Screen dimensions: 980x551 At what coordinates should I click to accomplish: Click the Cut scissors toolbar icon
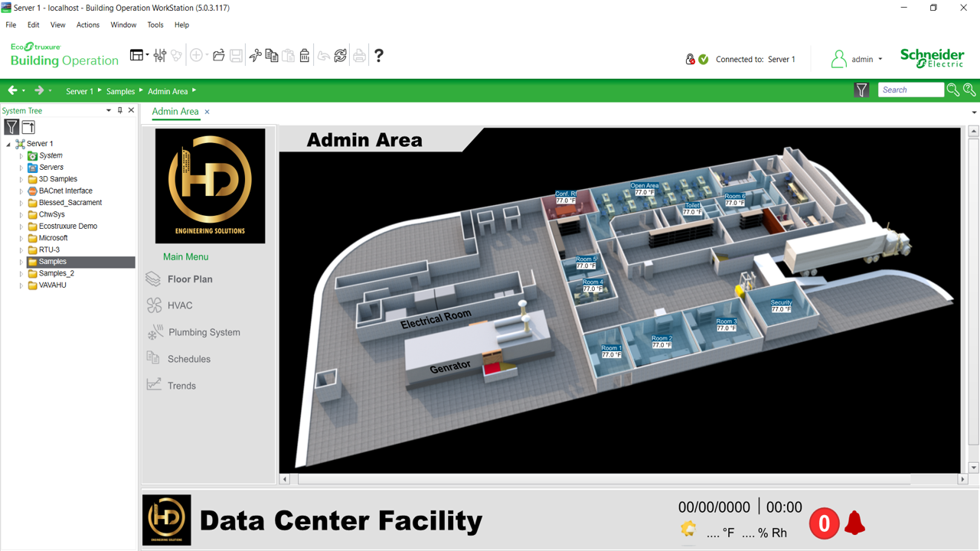coord(255,55)
